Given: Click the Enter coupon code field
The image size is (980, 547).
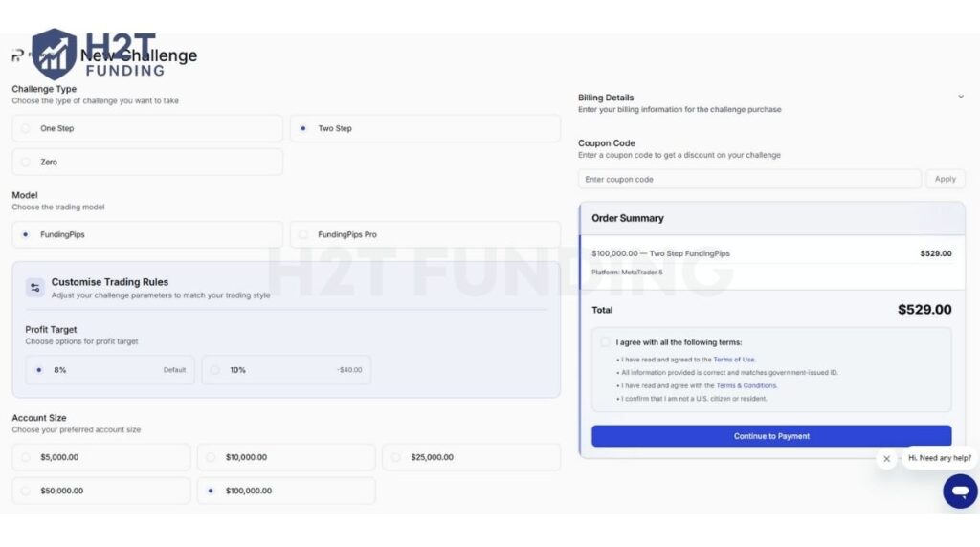Looking at the screenshot, I should pos(749,180).
